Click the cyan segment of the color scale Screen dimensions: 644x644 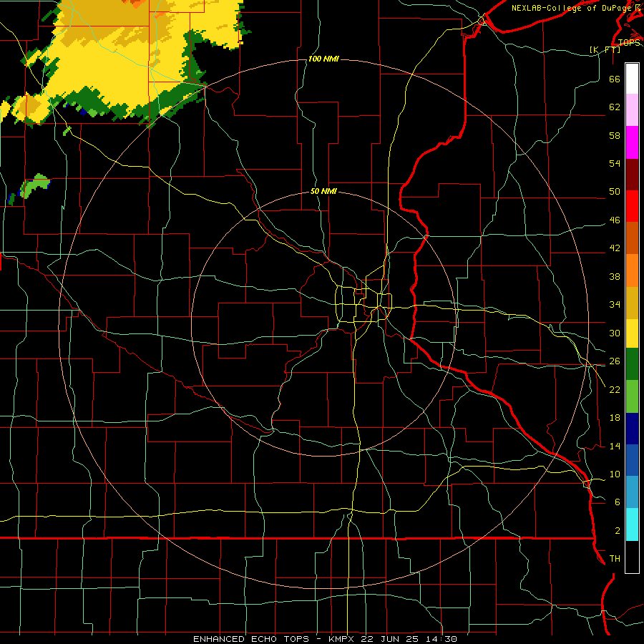click(632, 525)
